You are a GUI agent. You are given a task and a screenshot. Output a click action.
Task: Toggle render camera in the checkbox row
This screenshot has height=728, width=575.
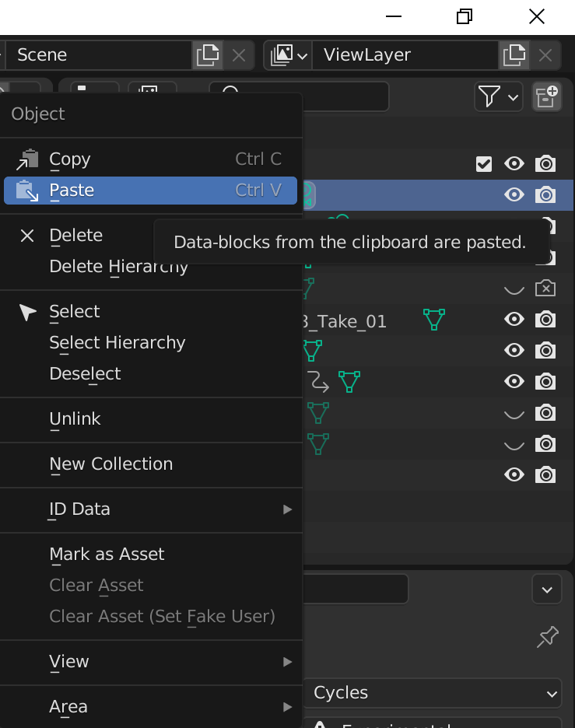click(x=545, y=164)
